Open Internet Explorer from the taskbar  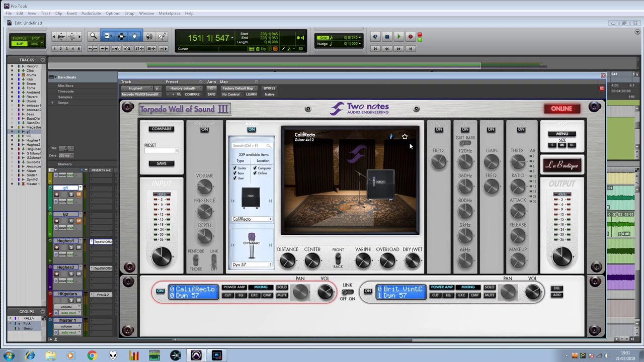[30, 356]
